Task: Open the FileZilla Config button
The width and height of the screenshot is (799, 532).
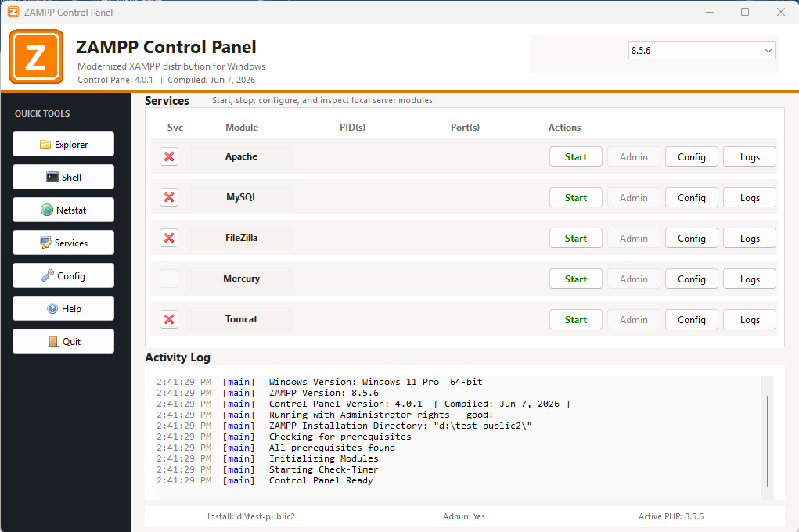Action: 692,239
